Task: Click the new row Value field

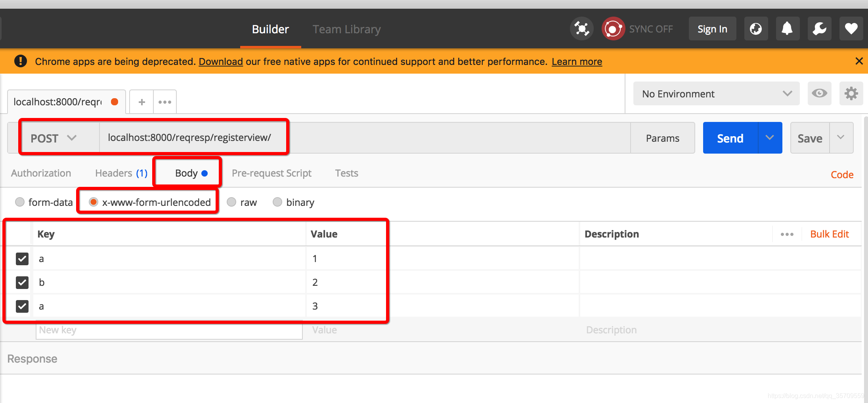Action: [442, 330]
